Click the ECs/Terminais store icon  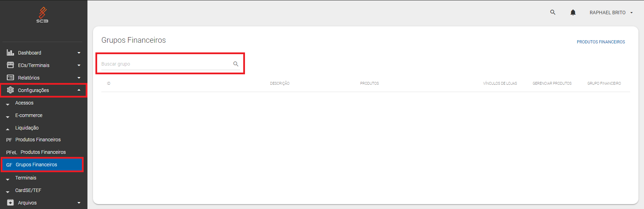10,65
